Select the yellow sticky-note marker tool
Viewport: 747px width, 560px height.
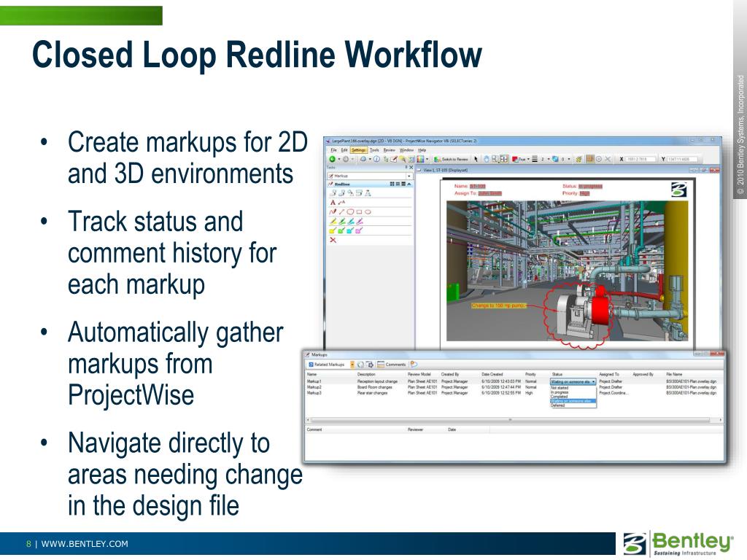[x=333, y=230]
